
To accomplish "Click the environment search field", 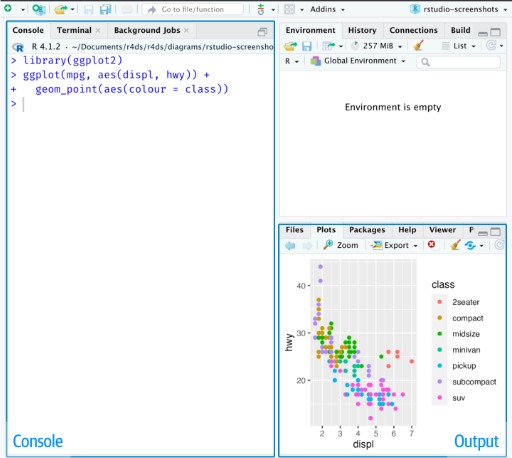I will coord(458,62).
